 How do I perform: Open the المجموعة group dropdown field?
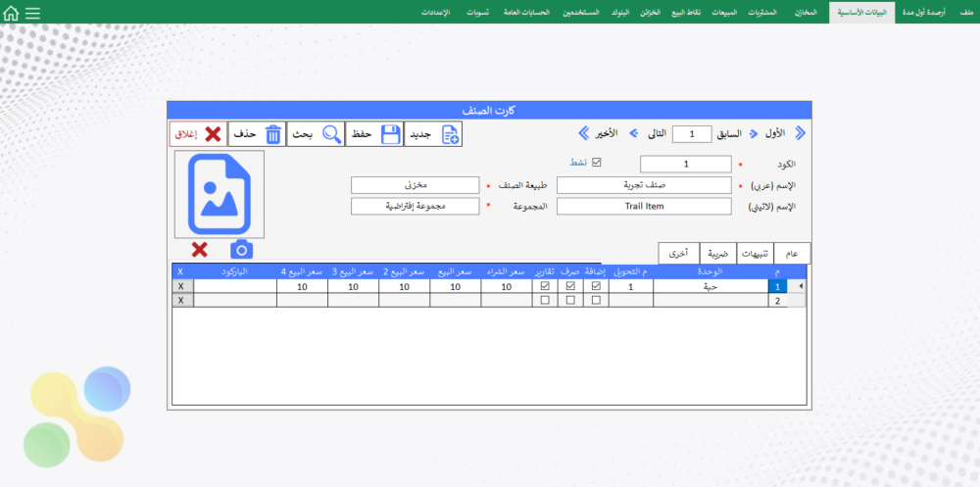coord(415,206)
